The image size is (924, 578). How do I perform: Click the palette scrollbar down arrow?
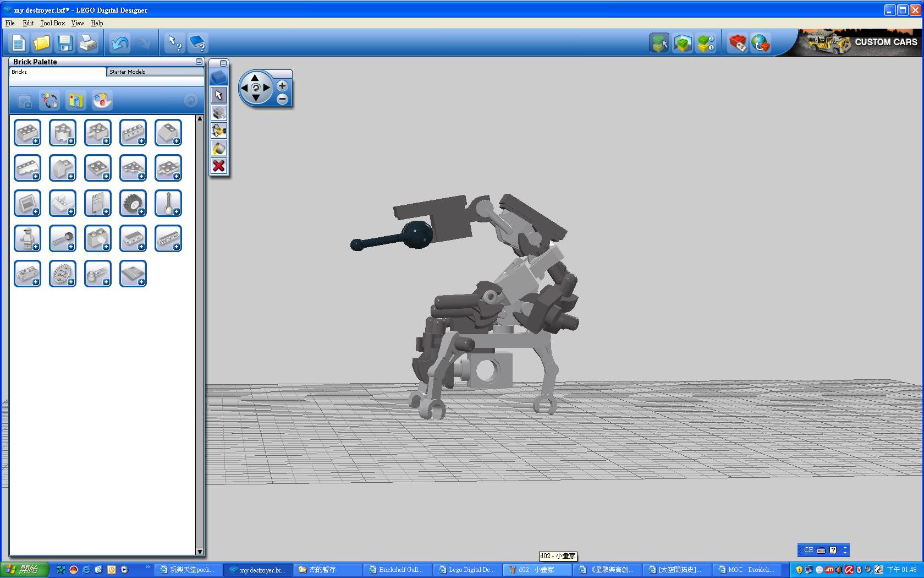[x=200, y=551]
